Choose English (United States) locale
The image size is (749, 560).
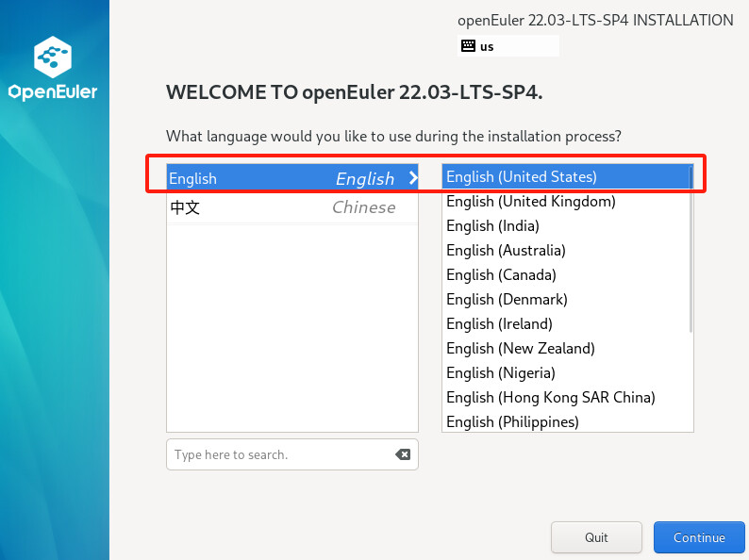566,176
